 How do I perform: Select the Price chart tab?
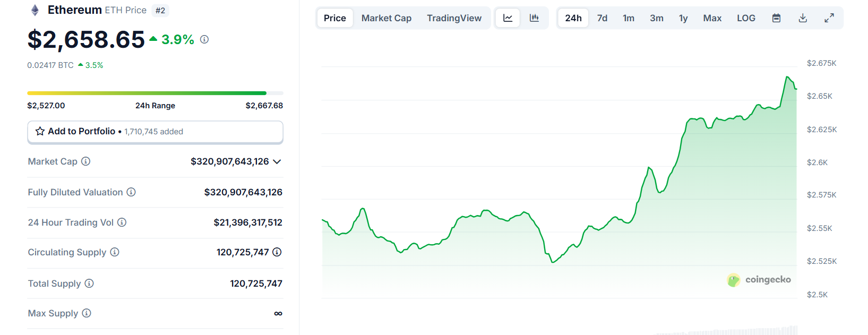[335, 18]
